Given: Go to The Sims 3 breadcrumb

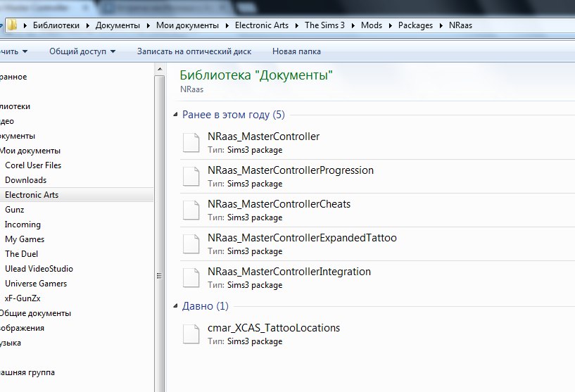Looking at the screenshot, I should [x=324, y=25].
